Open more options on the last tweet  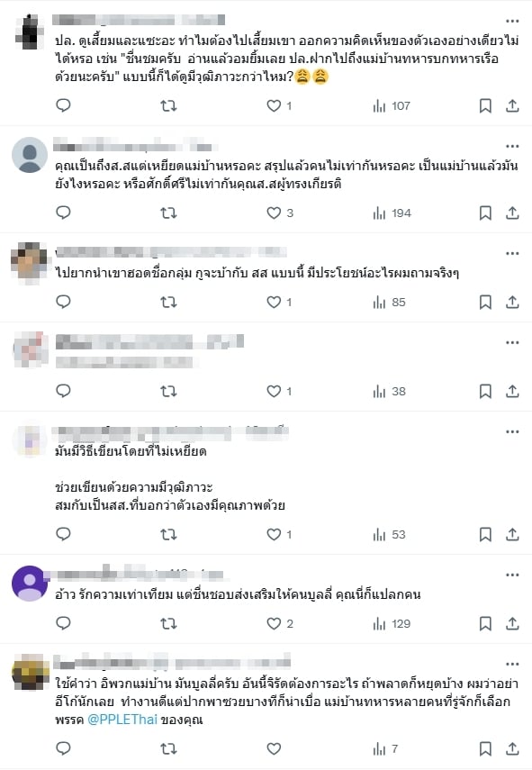512,665
